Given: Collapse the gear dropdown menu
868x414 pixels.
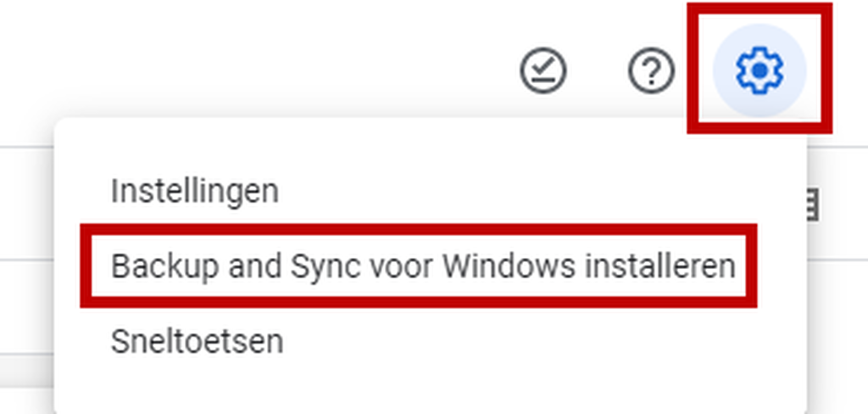Looking at the screenshot, I should pos(759,70).
